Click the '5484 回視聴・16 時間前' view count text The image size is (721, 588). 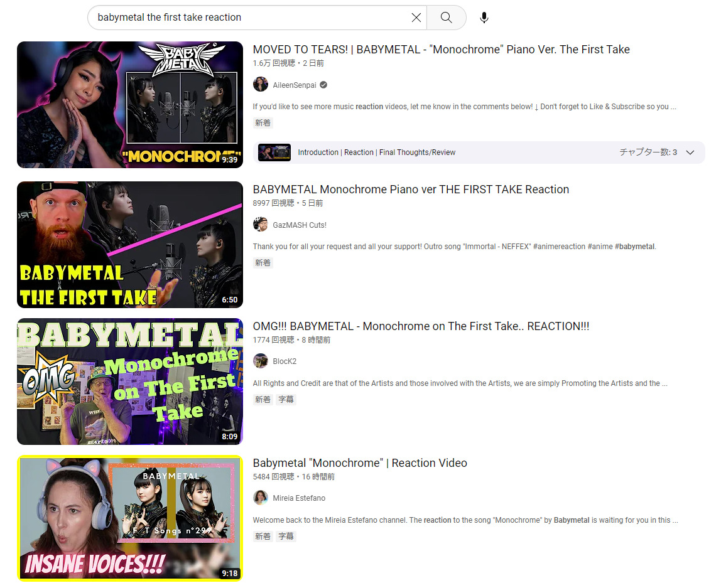click(x=294, y=477)
